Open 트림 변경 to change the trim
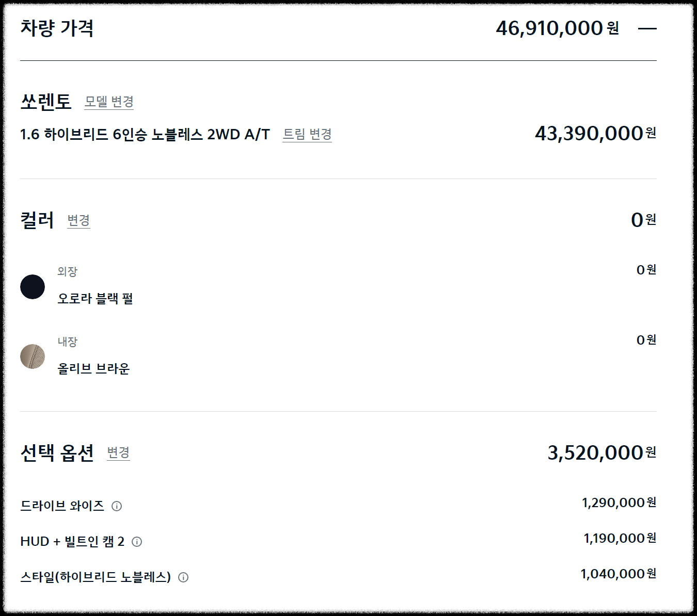Screen dimensions: 697x616 pos(307,135)
